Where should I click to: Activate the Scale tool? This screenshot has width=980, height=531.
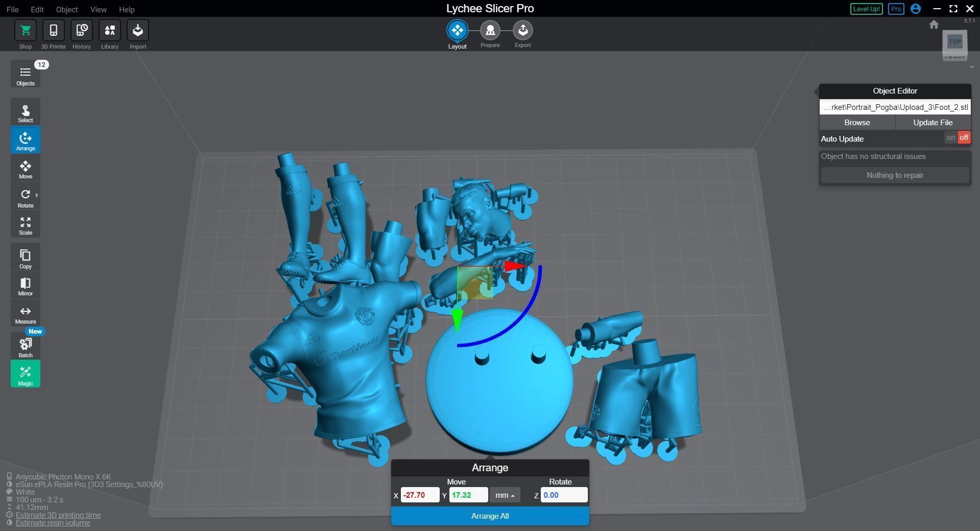tap(25, 225)
